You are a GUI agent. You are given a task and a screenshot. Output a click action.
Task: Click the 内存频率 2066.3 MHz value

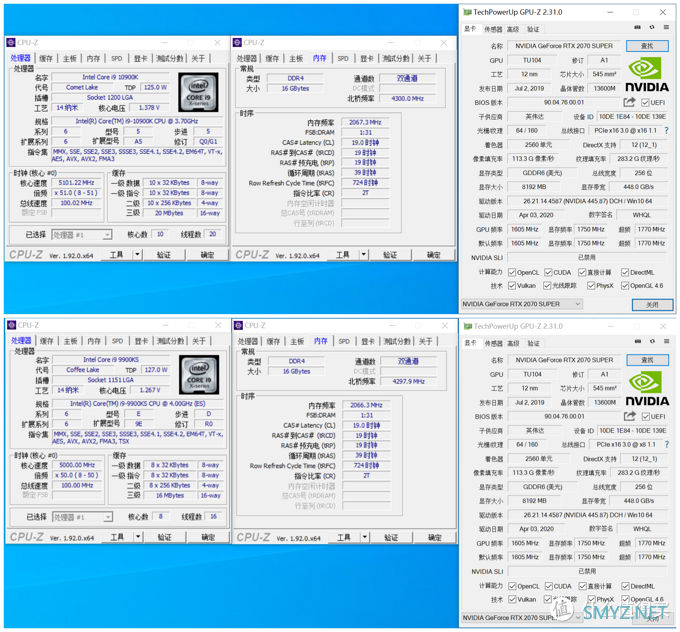[x=366, y=405]
